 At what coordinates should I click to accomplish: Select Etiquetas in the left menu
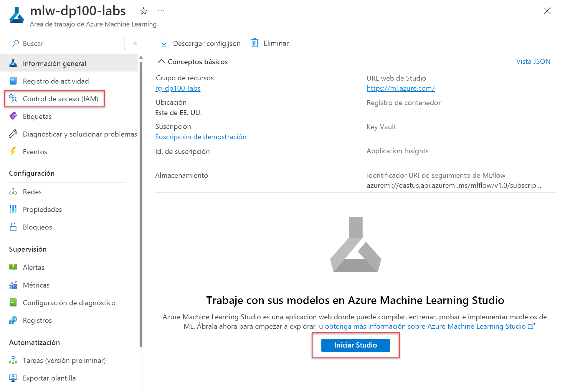coord(69,116)
